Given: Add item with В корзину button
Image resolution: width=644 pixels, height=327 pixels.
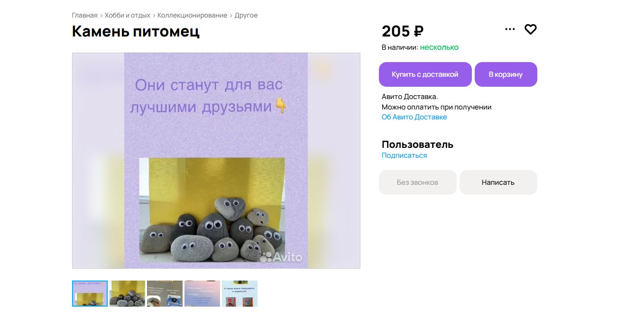Looking at the screenshot, I should (x=506, y=74).
